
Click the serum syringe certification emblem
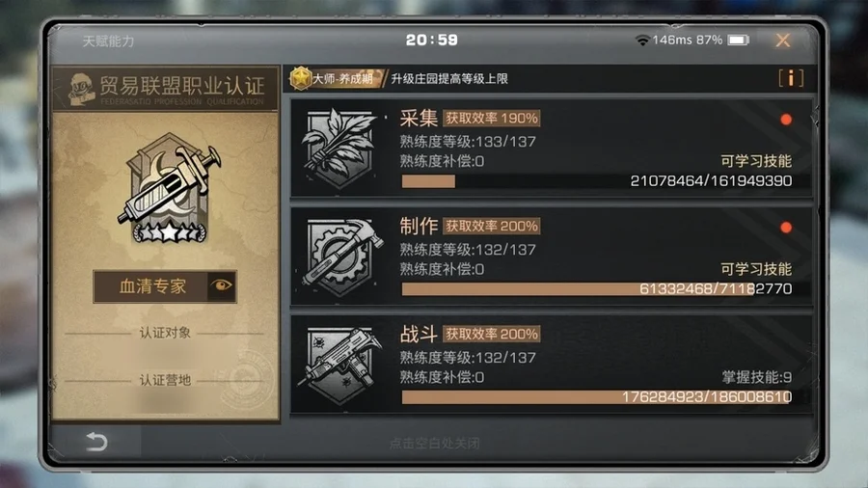click(x=168, y=186)
